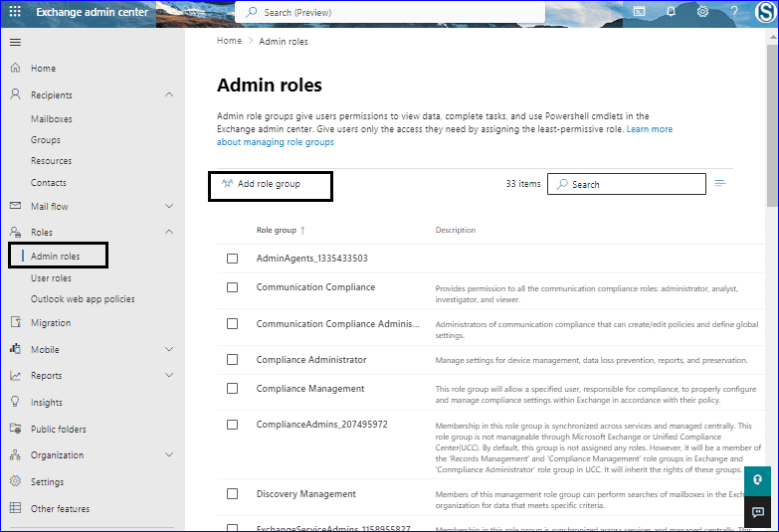The image size is (779, 532).
Task: Open the filter options icon beside Search
Action: click(x=720, y=183)
